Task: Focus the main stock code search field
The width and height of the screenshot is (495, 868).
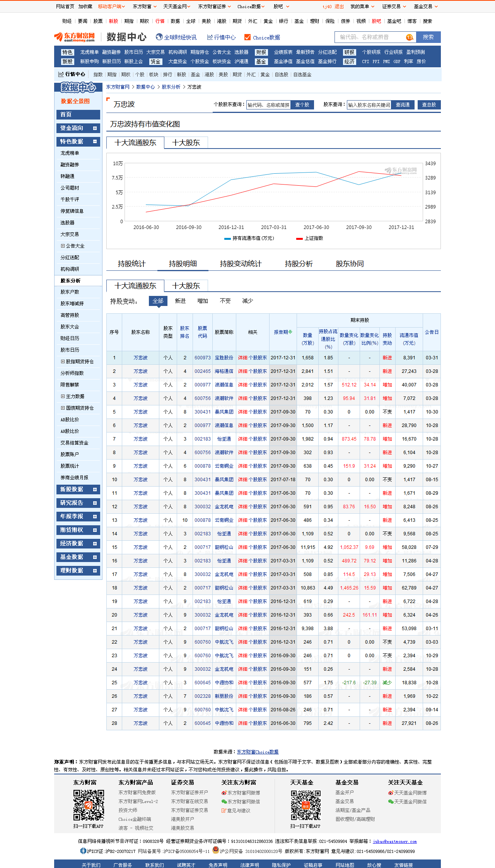Action: tap(375, 37)
